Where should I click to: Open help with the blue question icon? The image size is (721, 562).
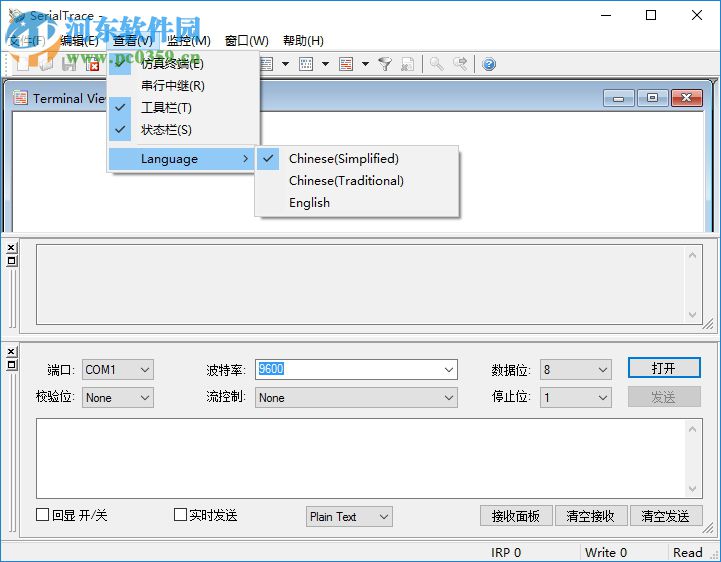489,64
